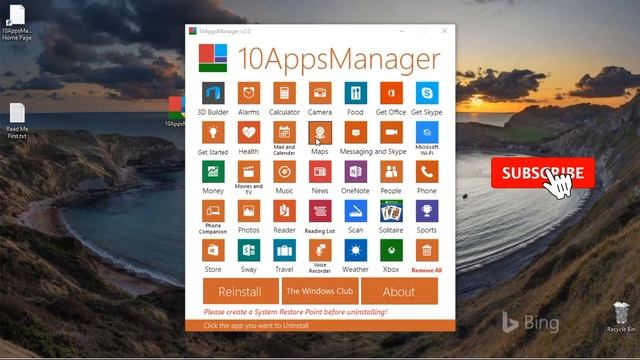Screen dimensions: 640x360
Task: Click the red Subscribe button
Action: [x=543, y=173]
